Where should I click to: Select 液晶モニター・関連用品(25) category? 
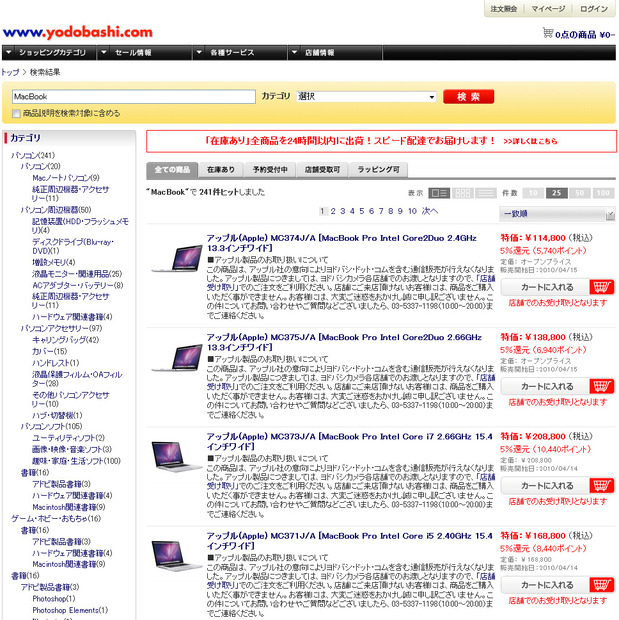[77, 274]
